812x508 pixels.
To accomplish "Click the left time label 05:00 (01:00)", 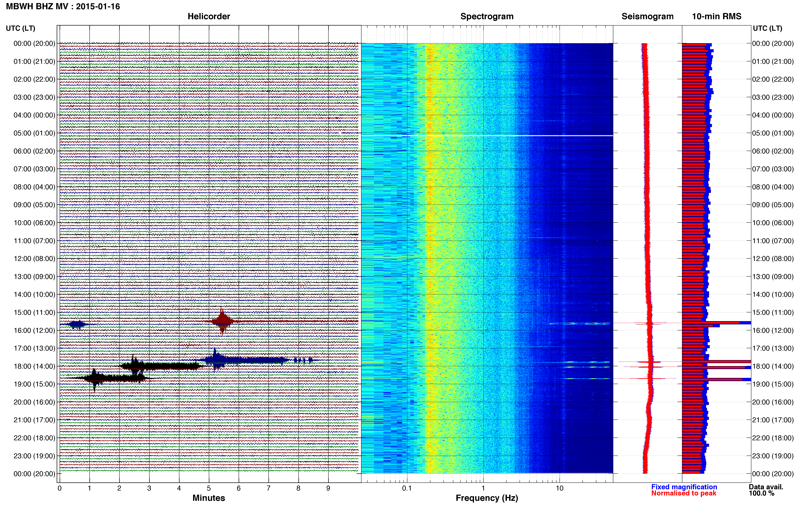I will (x=34, y=133).
